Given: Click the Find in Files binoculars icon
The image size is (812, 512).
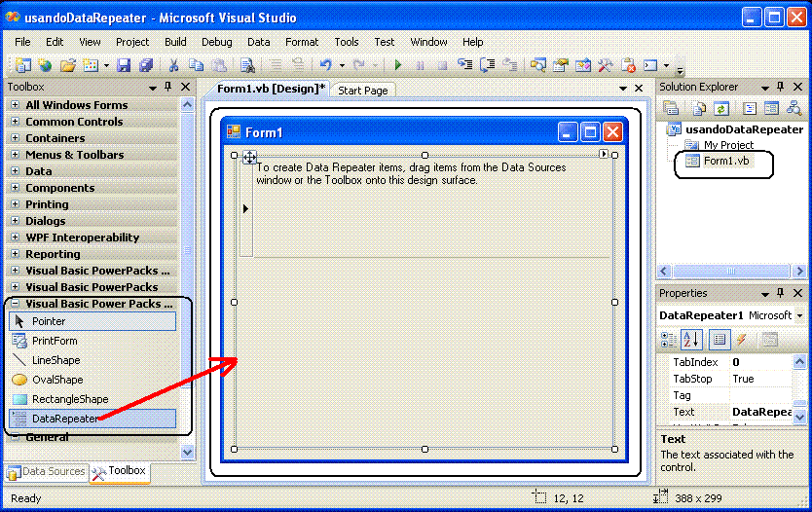Looking at the screenshot, I should (x=247, y=65).
